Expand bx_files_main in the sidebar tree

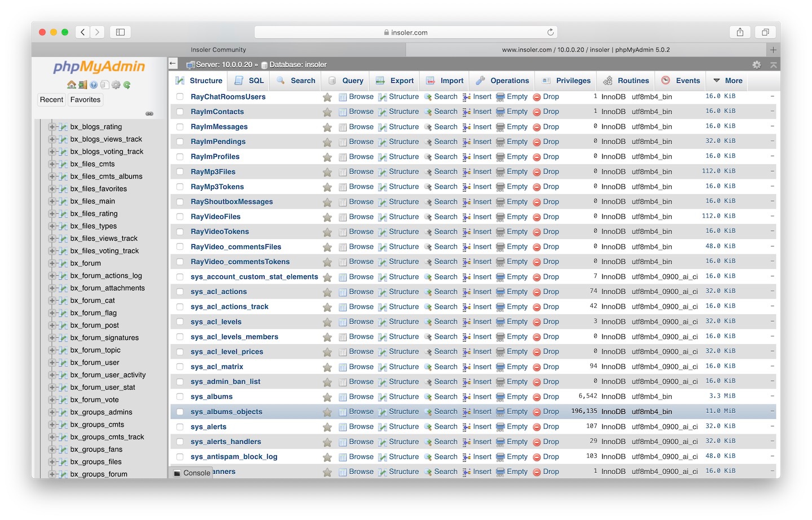(x=52, y=201)
